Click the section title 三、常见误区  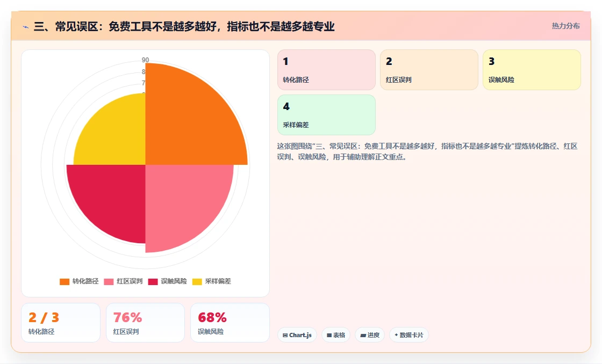point(184,26)
